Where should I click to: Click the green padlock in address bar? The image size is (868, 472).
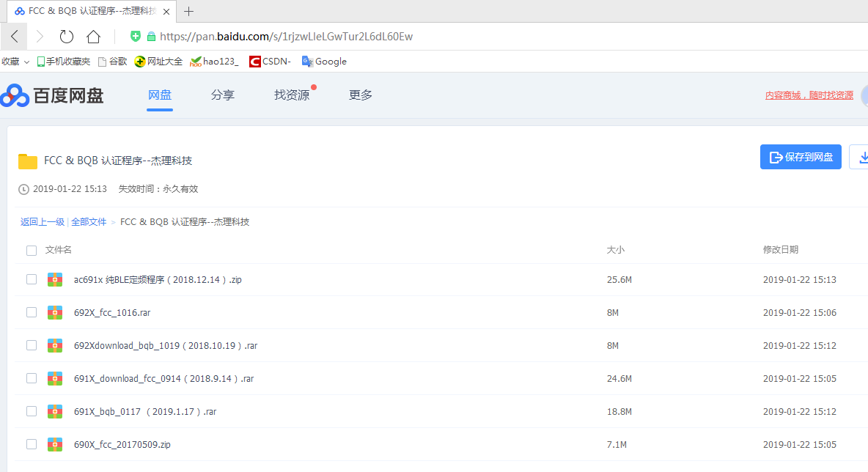(x=151, y=37)
